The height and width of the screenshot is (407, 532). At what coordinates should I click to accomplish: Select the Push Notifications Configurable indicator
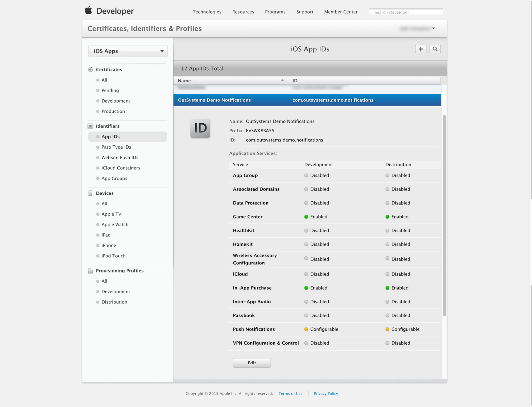306,329
